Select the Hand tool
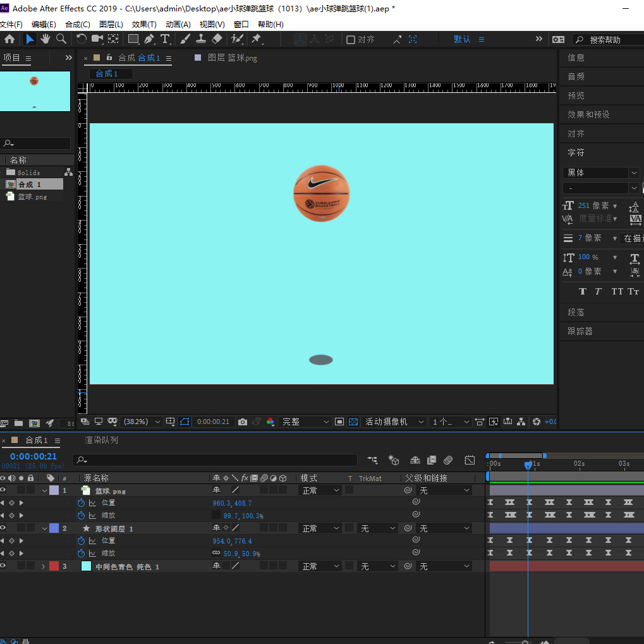Viewport: 644px width, 644px height. pos(46,39)
